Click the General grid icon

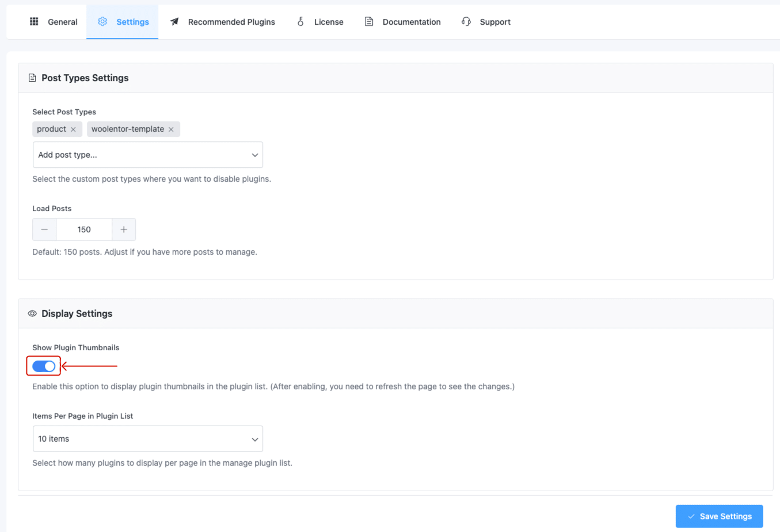[x=34, y=21]
